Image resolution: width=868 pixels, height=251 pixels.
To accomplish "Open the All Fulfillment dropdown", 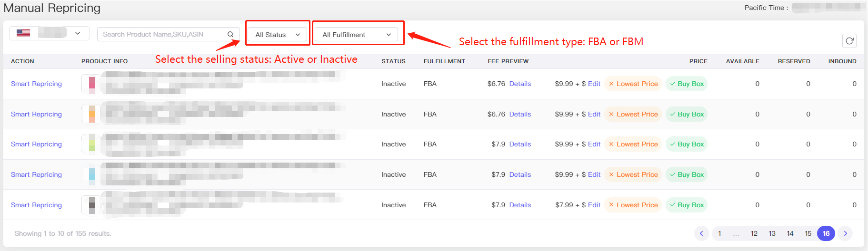I will tap(357, 35).
